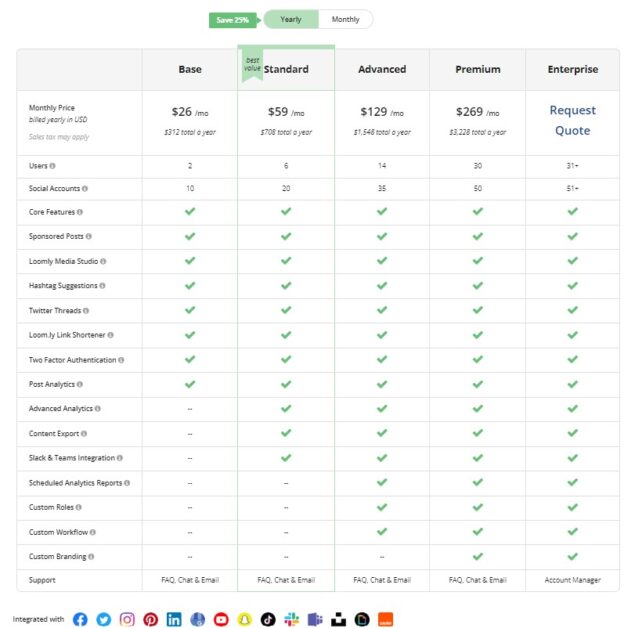This screenshot has height=628, width=635.
Task: Click the Sales tax may apply note
Action: 59,137
